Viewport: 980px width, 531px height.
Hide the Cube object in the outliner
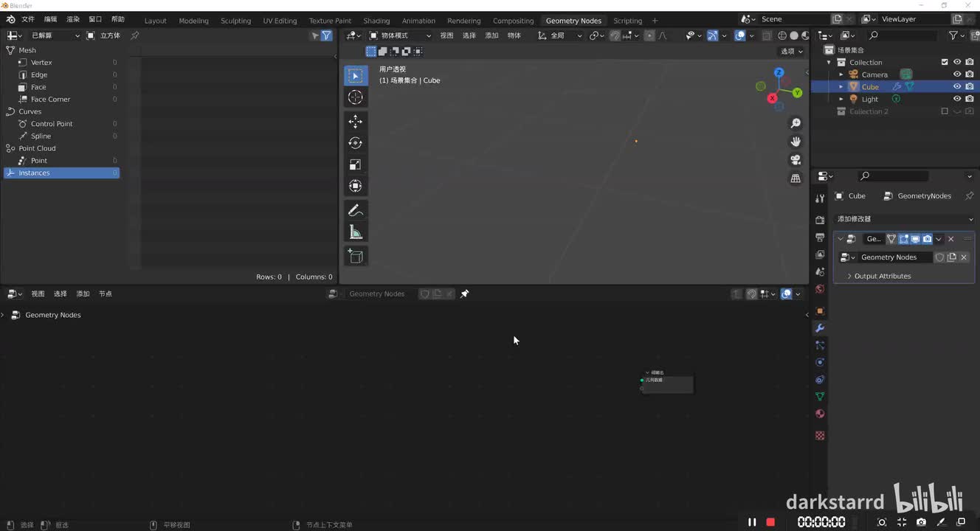tap(957, 86)
